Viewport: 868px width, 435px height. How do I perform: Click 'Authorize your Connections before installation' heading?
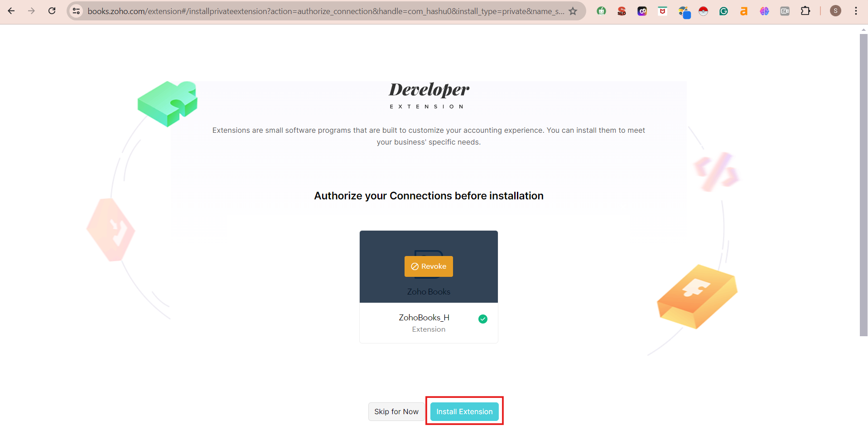click(429, 196)
